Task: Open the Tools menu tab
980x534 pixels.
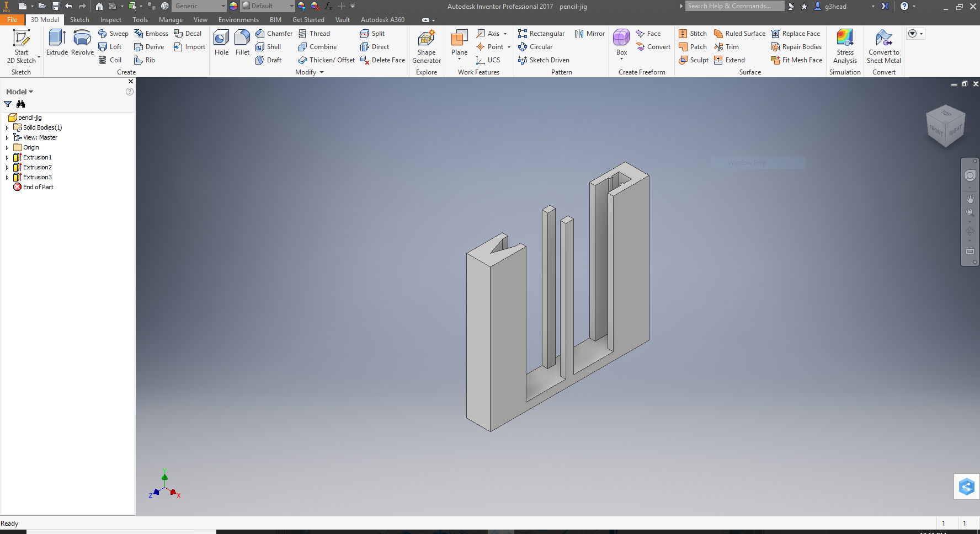Action: click(x=140, y=19)
